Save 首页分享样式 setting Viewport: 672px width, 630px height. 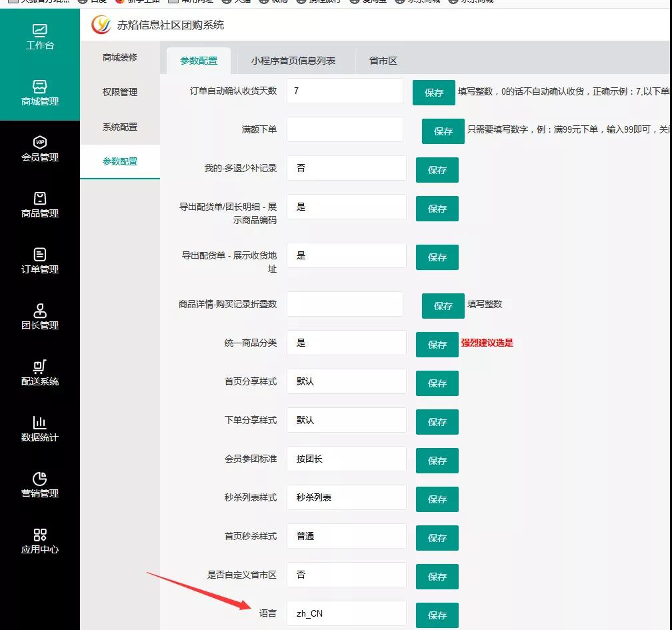tap(437, 383)
